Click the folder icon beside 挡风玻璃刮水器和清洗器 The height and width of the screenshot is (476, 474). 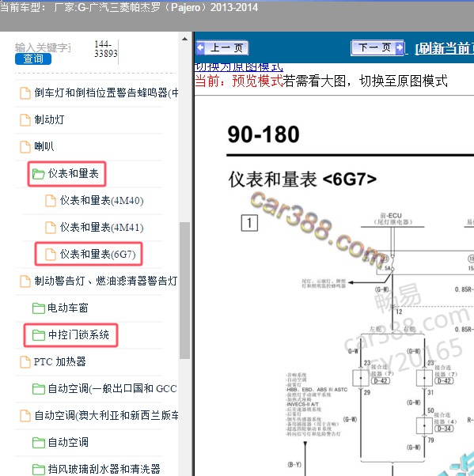point(39,470)
